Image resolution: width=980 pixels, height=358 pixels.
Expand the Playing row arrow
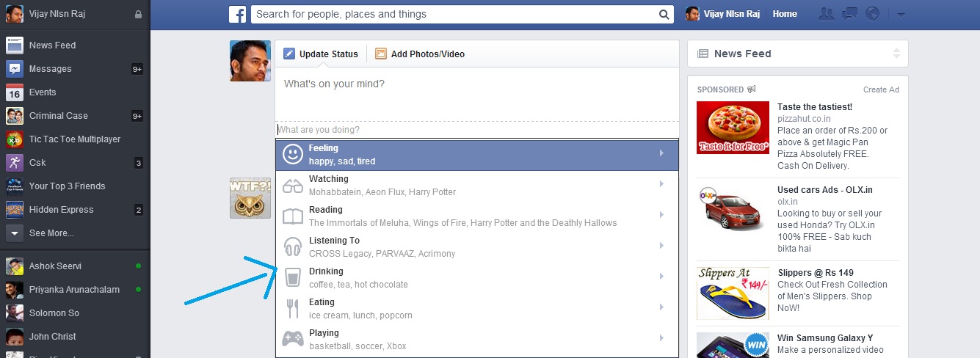[x=661, y=339]
